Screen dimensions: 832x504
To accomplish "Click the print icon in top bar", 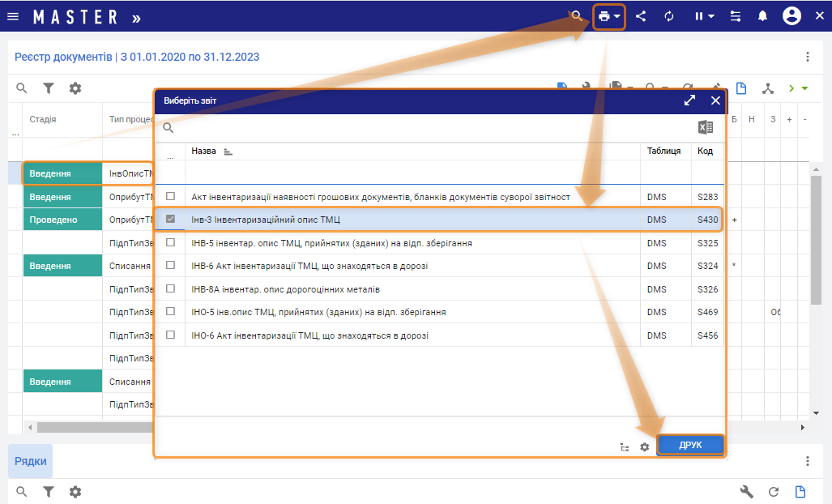I will (x=604, y=16).
